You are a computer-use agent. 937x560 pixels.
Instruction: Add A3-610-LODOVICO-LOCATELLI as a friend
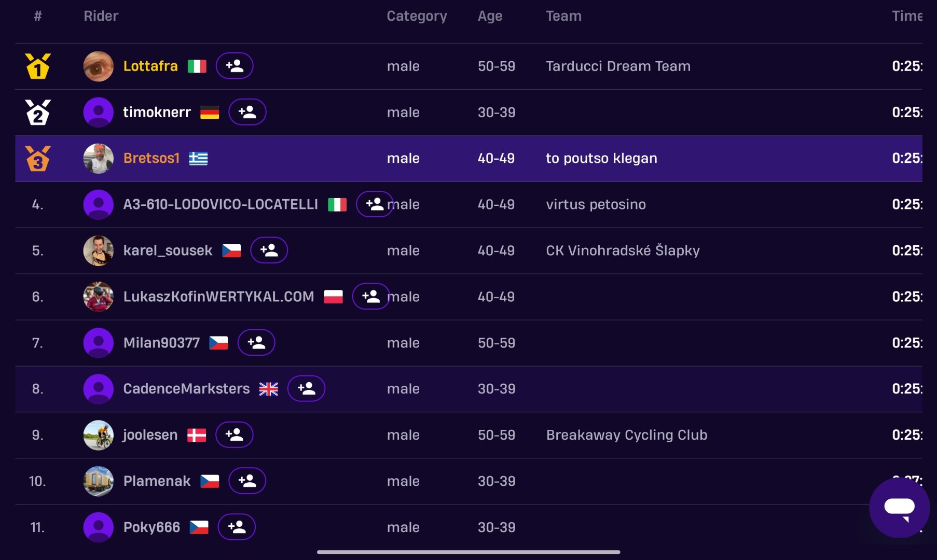point(375,204)
